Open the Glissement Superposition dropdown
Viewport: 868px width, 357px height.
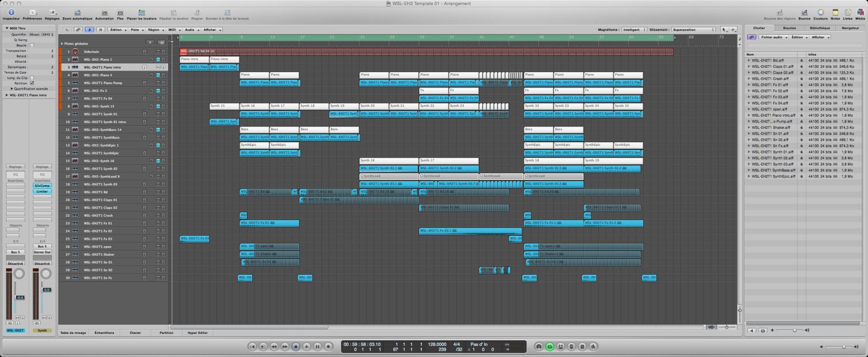click(693, 30)
